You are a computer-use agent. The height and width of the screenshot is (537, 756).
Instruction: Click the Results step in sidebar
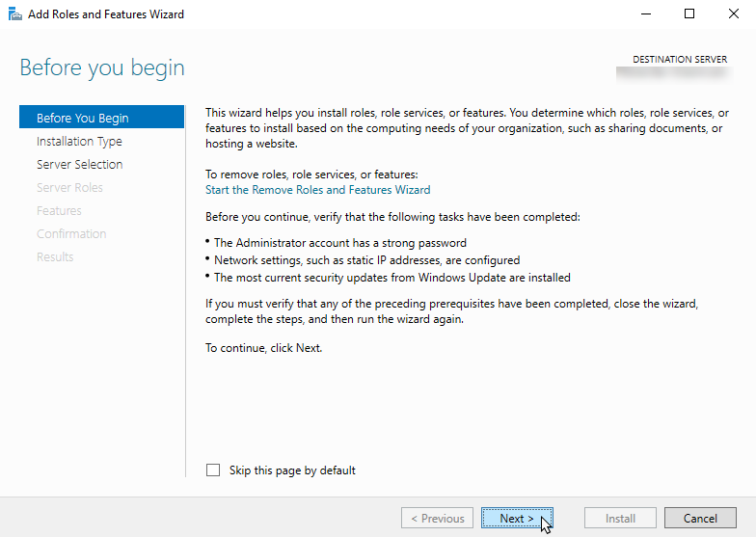(55, 257)
